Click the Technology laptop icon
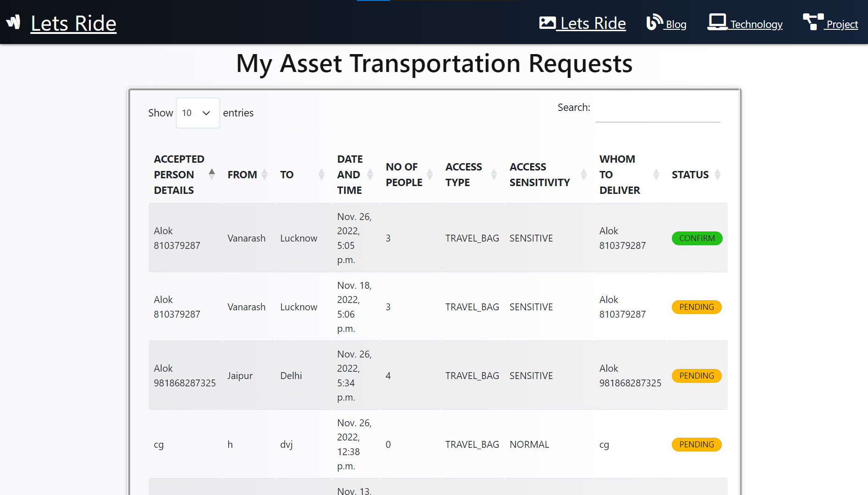868x495 pixels. [717, 22]
